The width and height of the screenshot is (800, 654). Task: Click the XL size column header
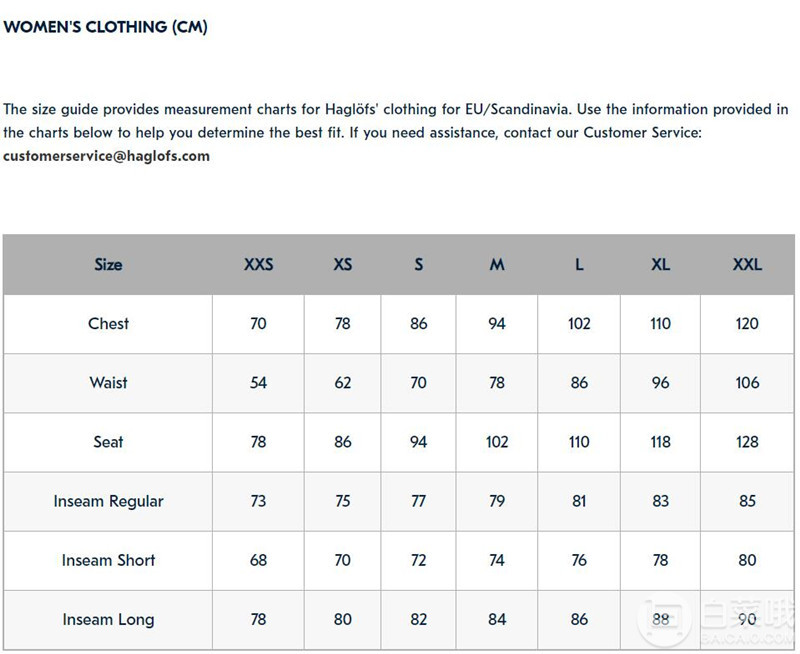click(x=660, y=264)
